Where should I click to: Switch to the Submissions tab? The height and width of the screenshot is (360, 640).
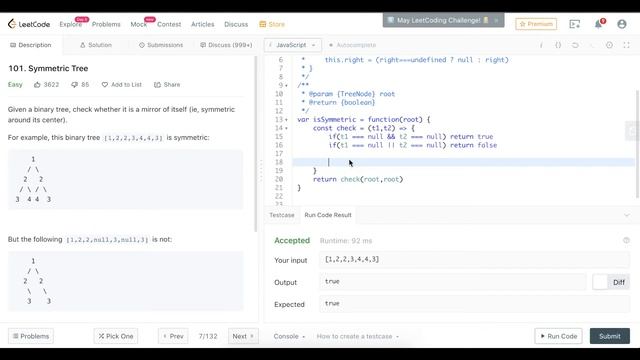coord(161,45)
